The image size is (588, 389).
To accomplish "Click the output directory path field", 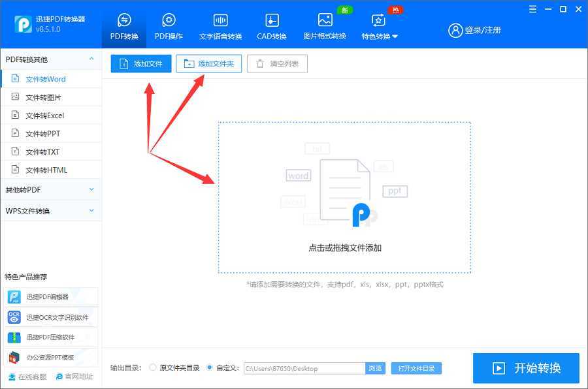I will click(x=304, y=368).
